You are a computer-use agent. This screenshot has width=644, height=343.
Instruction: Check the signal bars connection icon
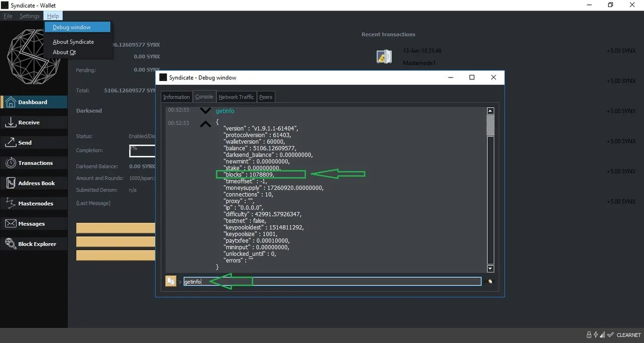pyautogui.click(x=603, y=335)
